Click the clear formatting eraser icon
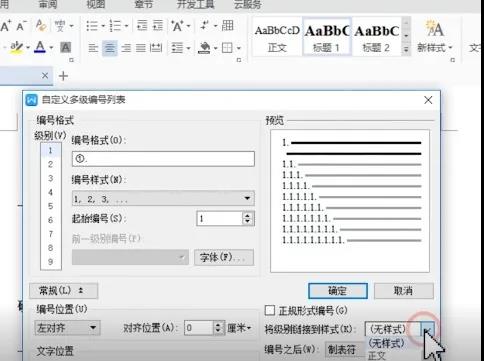Viewport: 484px width, 361px height. pos(41,25)
